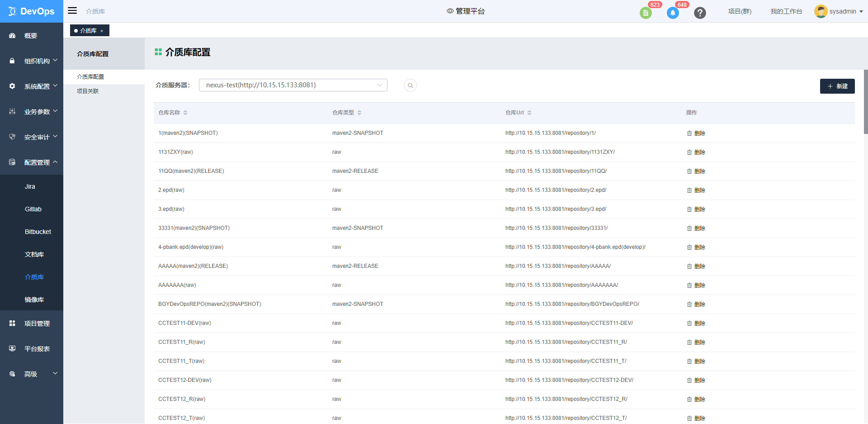Open the help question mark icon
The height and width of the screenshot is (424, 868).
pos(700,13)
